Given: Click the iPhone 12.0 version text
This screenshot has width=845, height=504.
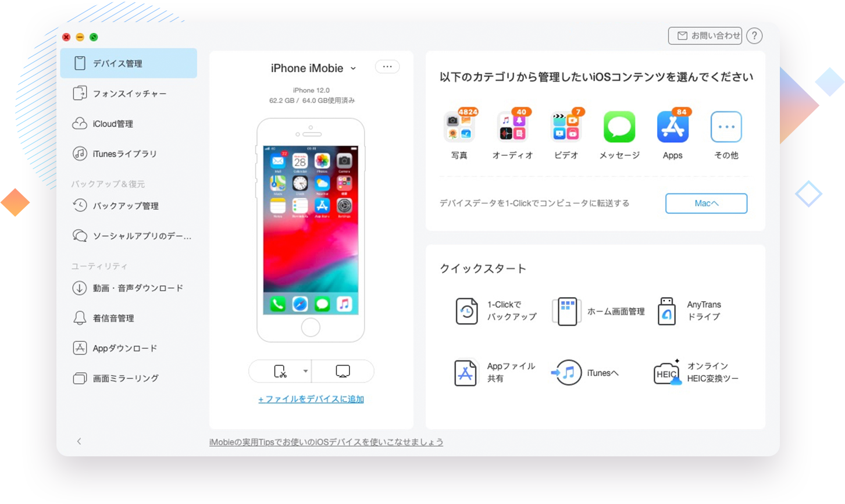Looking at the screenshot, I should pyautogui.click(x=311, y=90).
